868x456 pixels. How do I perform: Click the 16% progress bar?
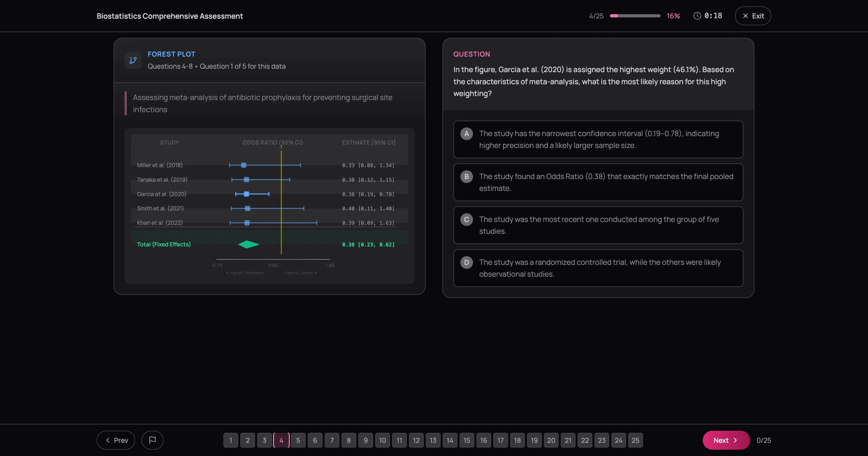[635, 16]
